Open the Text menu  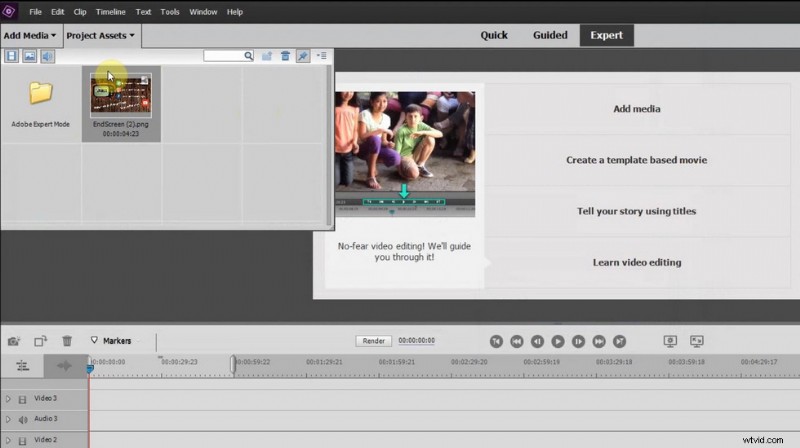coord(143,12)
